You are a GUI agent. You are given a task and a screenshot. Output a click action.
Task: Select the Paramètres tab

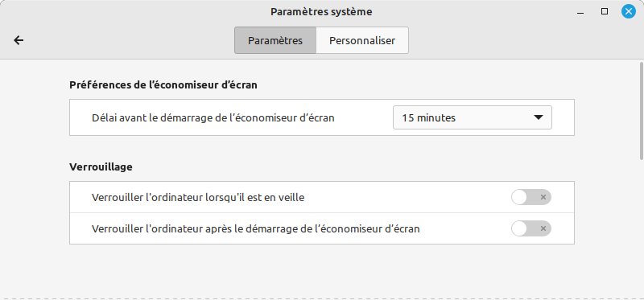point(275,41)
